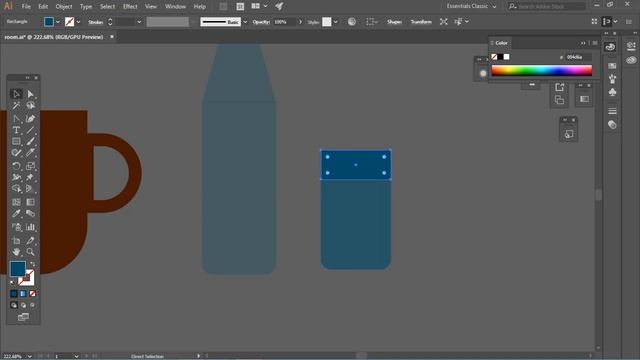Select the Rectangle tool in toolbox

[x=16, y=142]
